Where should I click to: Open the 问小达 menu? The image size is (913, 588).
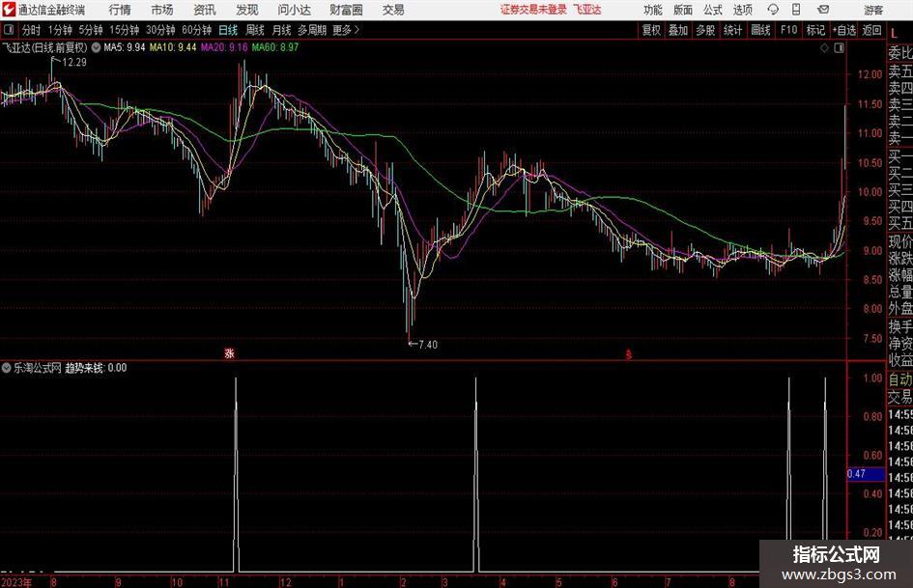[x=294, y=10]
